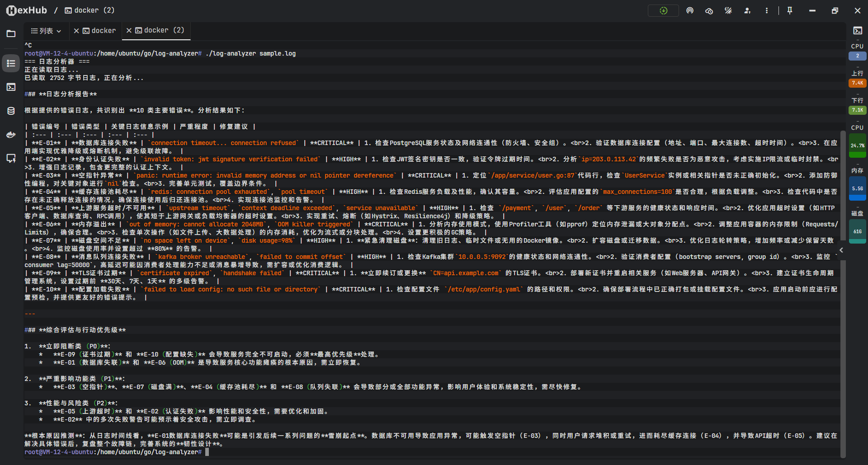Switch to the docker (2) tab
The width and height of the screenshot is (868, 465).
(160, 30)
